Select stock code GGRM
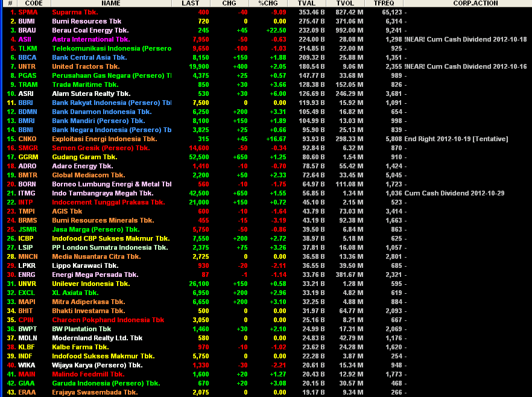The image size is (532, 397). [x=28, y=157]
